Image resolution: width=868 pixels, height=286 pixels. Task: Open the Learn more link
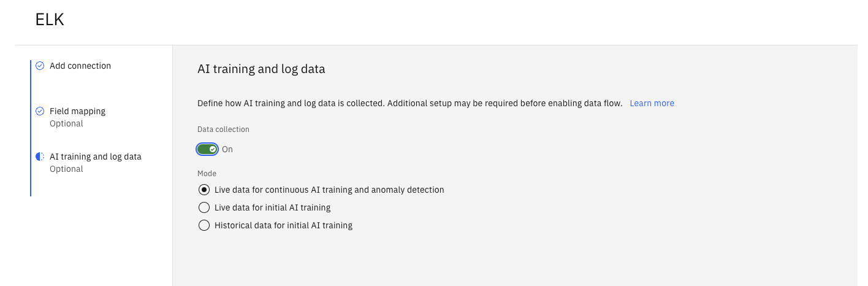tap(652, 103)
